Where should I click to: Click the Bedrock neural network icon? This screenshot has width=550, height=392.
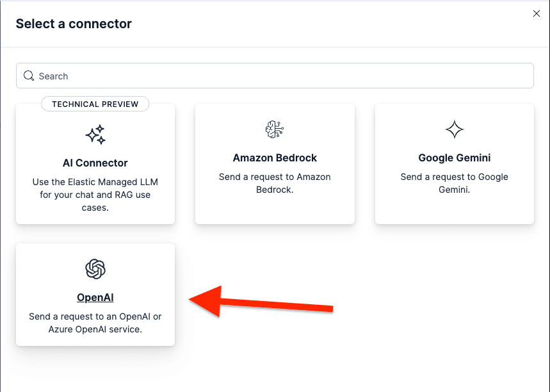275,129
